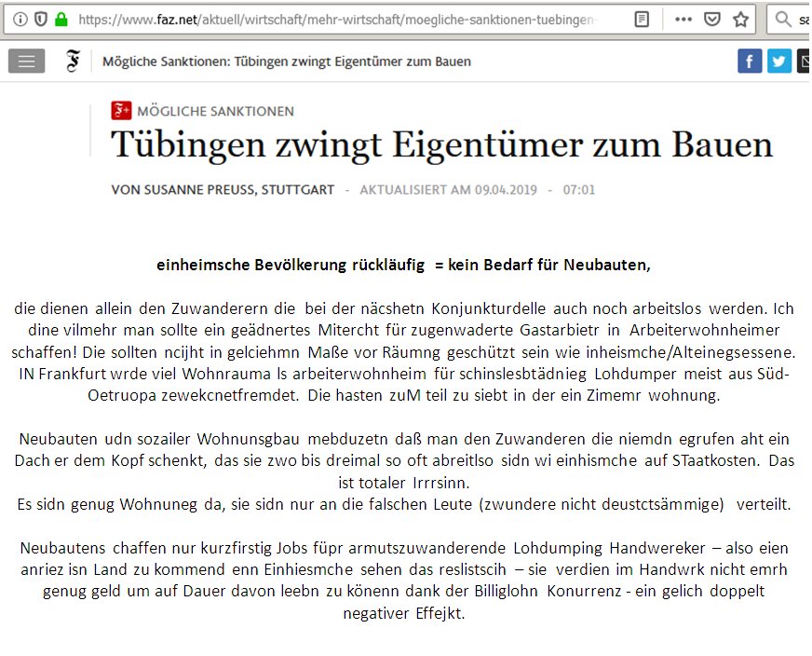Click the search magnifier icon
The height and width of the screenshot is (656, 812).
pos(783,20)
